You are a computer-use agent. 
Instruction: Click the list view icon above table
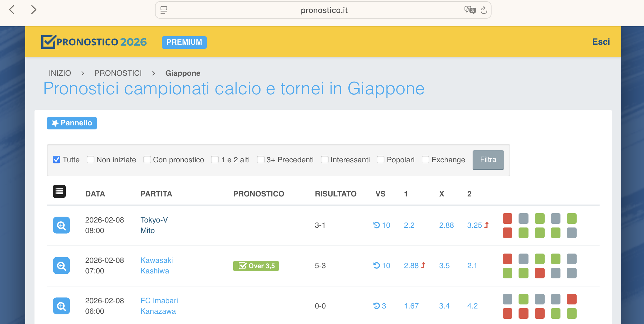[59, 191]
